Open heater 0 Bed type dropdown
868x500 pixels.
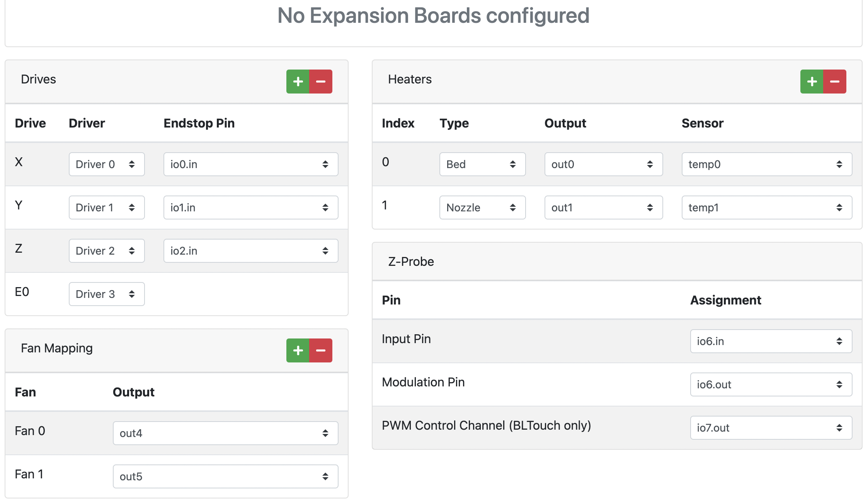482,164
